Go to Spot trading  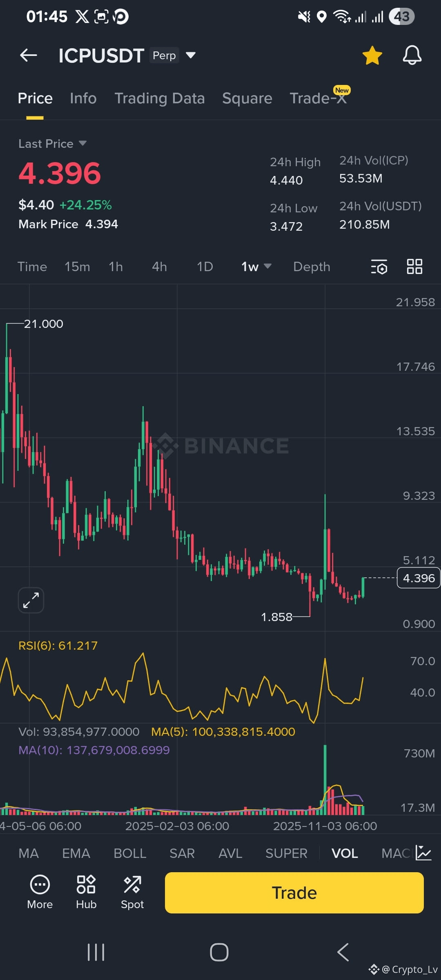point(132,893)
